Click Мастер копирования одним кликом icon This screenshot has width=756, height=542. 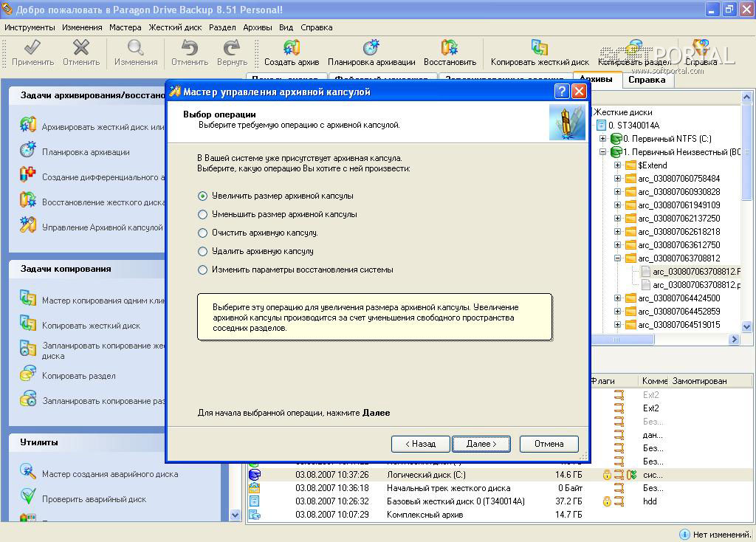coord(28,298)
